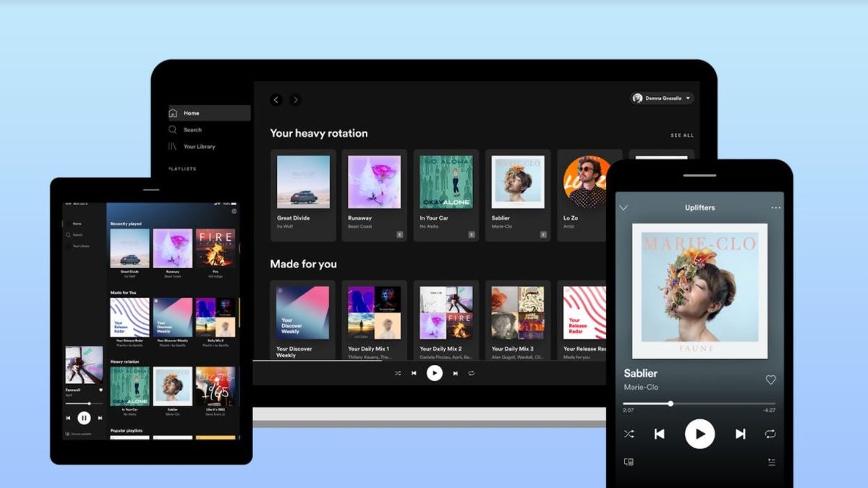868x488 pixels.
Task: Open In Your Car on tablet
Action: pos(129,391)
